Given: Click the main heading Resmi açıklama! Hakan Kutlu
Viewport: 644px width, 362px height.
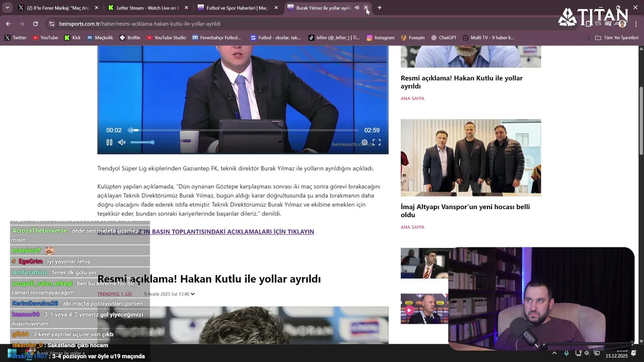Looking at the screenshot, I should pos(209,279).
